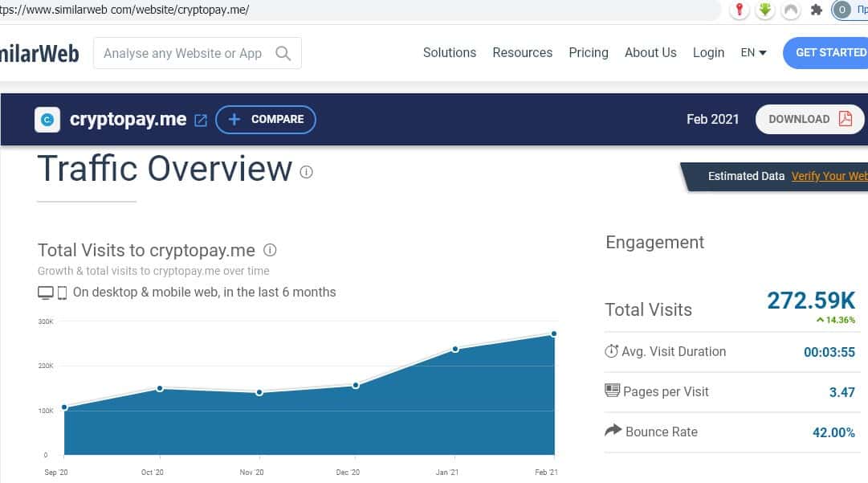Open the browser profile avatar
Viewport: 868px width, 483px height.
[x=842, y=10]
